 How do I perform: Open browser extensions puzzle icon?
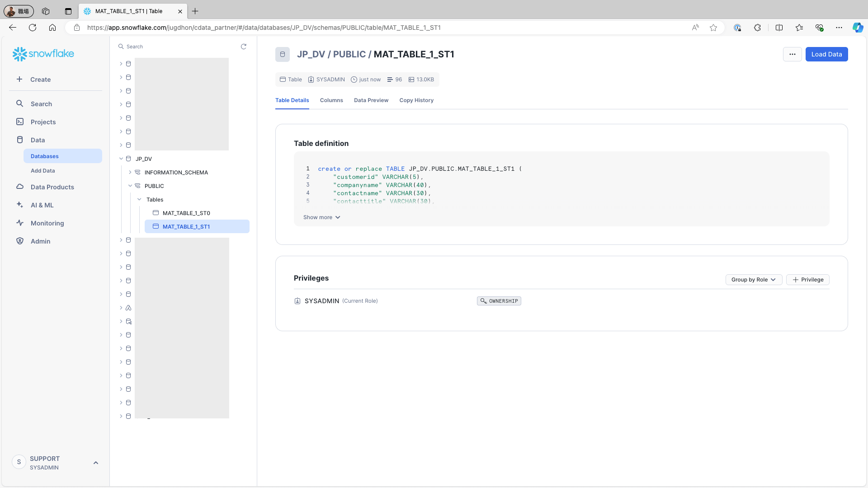tap(757, 28)
